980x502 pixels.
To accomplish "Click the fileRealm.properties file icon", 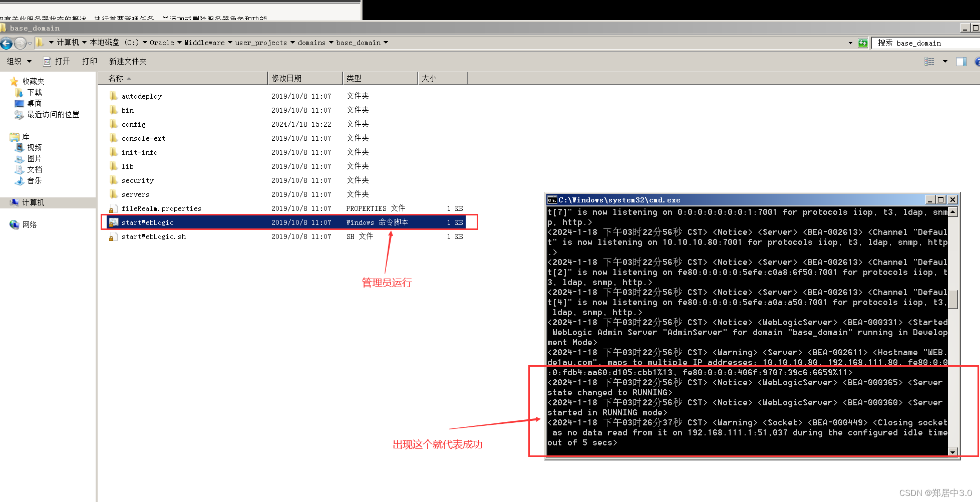I will click(x=113, y=208).
